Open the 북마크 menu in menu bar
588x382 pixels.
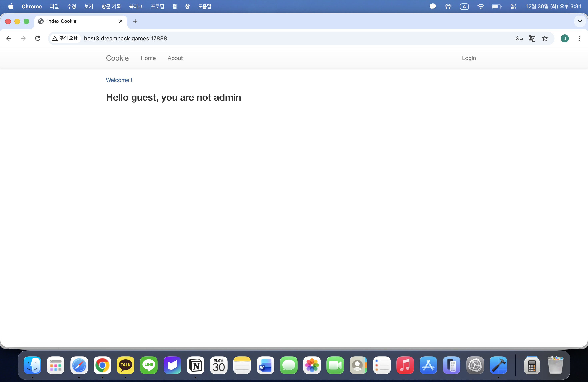tap(136, 6)
